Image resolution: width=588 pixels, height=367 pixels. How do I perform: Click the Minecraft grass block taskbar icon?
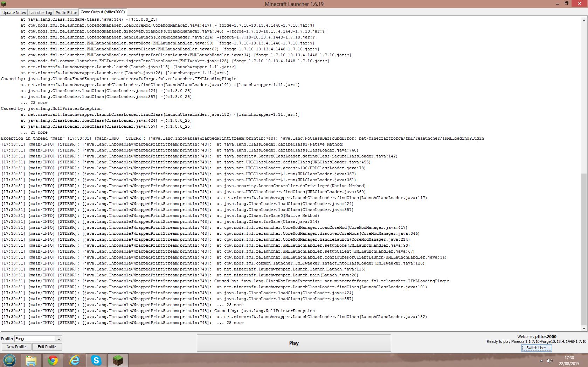click(118, 360)
